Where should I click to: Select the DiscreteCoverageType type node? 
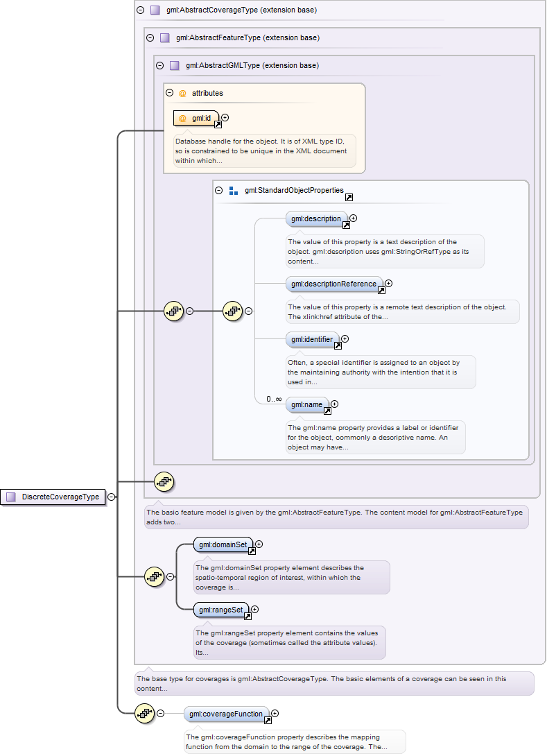coord(54,497)
